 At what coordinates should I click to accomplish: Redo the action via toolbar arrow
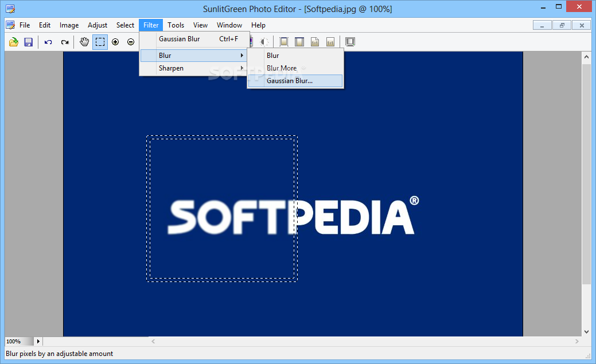[65, 42]
